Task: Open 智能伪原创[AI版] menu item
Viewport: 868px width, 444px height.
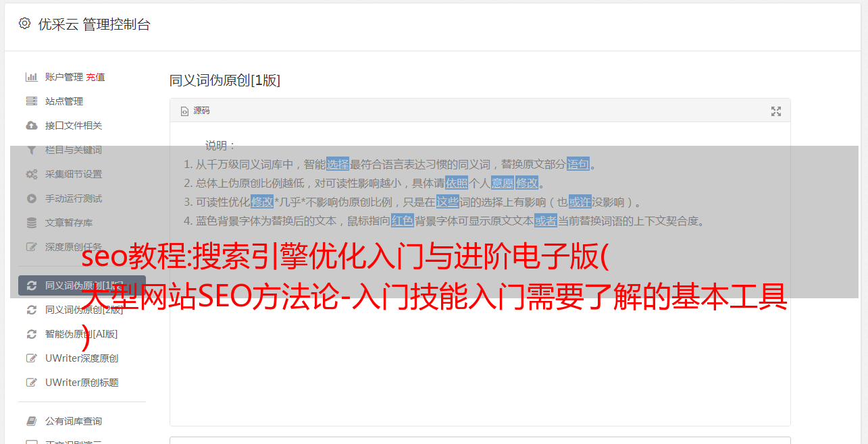Action: 82,334
